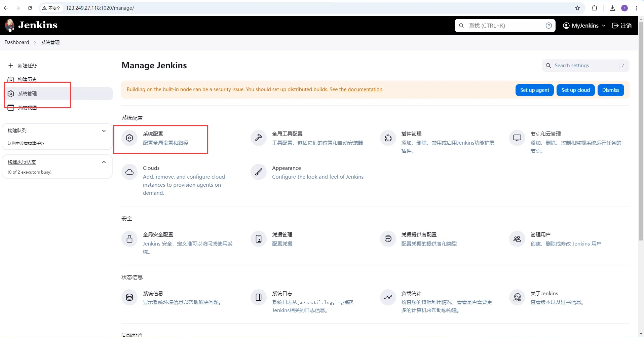Open the browser extensions puzzle icon
This screenshot has height=337, width=644.
tap(595, 8)
